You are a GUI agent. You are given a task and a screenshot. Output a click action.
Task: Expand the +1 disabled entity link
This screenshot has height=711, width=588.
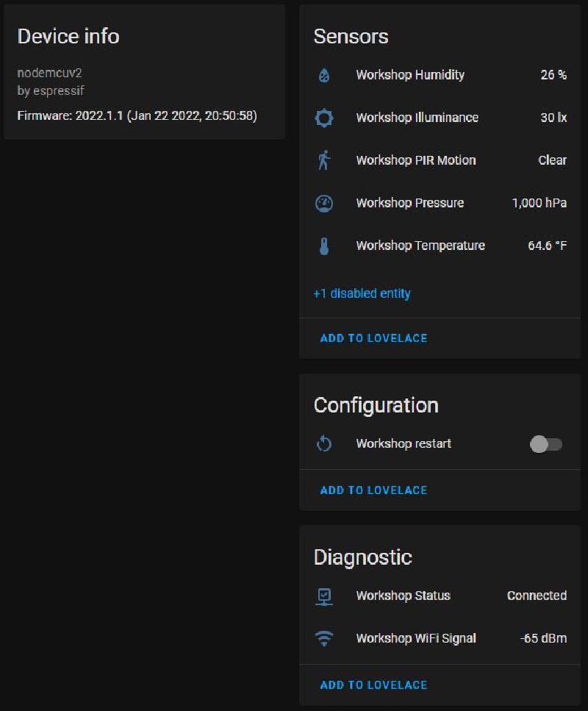tap(362, 293)
